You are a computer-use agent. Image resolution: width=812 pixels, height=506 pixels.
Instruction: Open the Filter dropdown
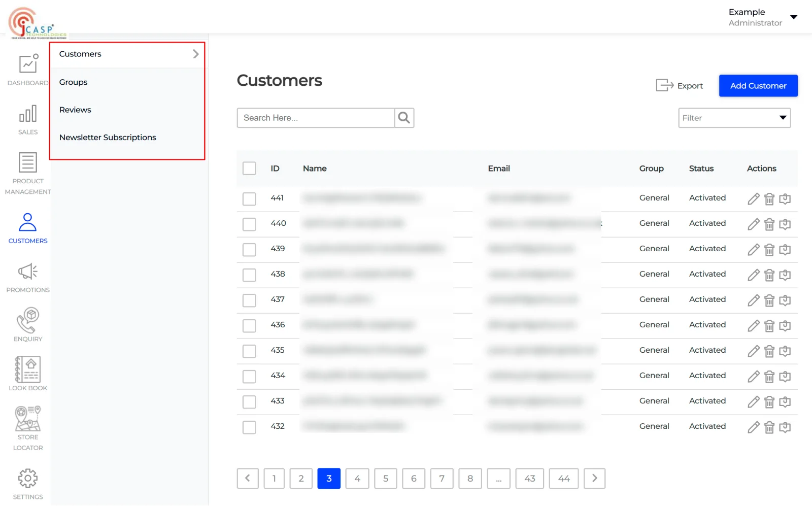pyautogui.click(x=734, y=118)
